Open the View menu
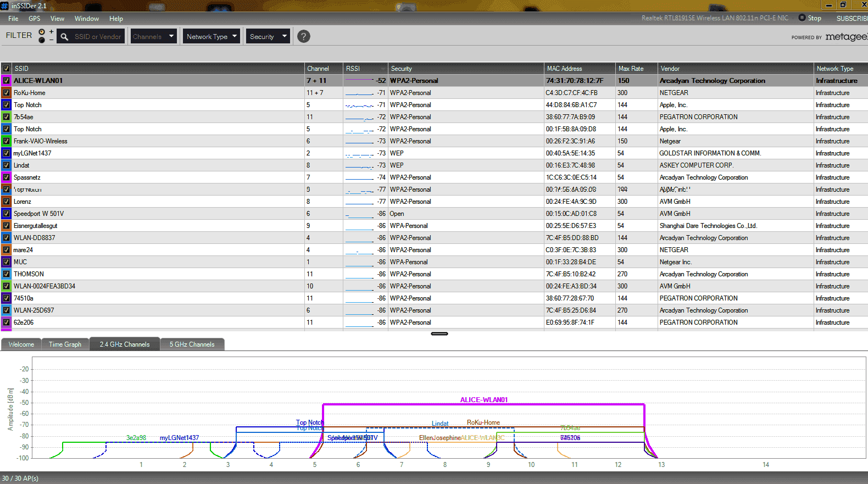This screenshot has width=868, height=484. 57,19
